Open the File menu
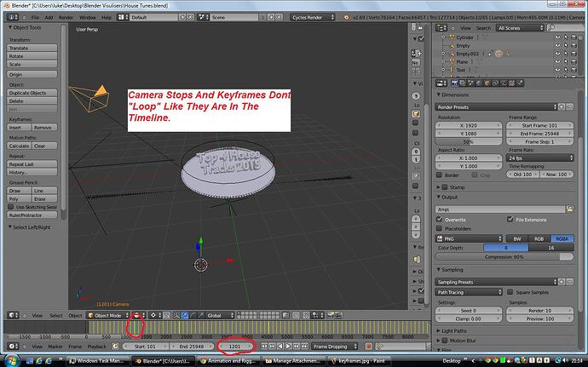 (35, 17)
